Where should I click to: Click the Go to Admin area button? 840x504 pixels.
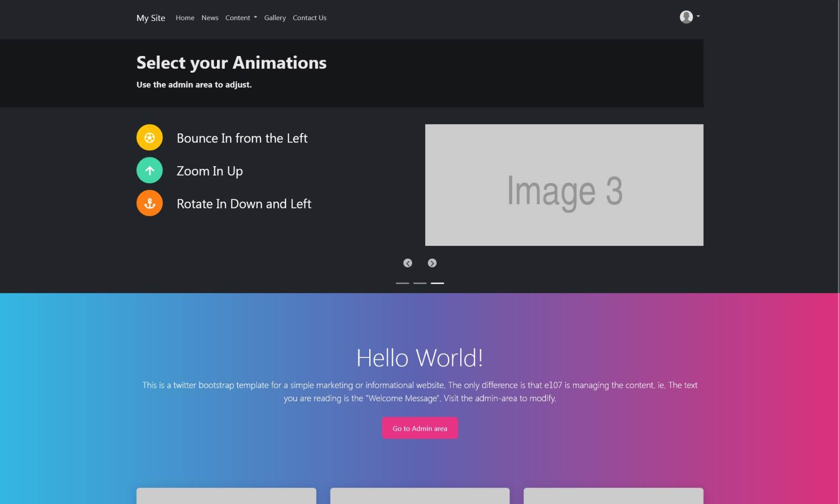pos(420,427)
